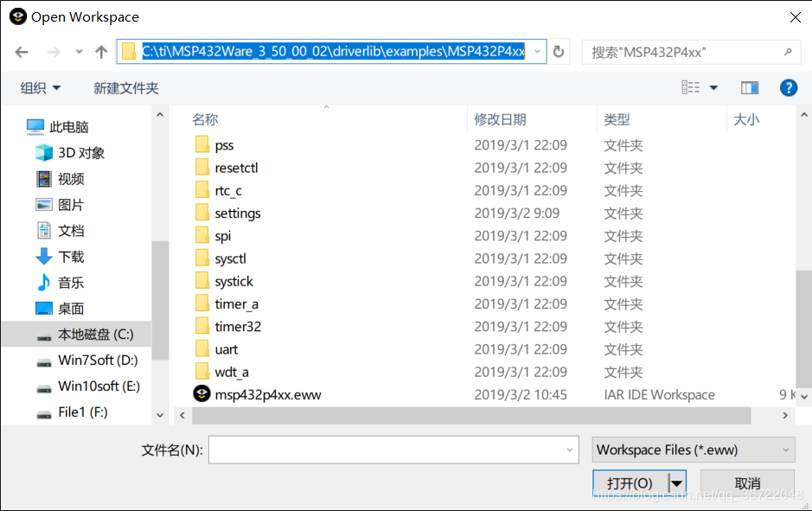Click the 打开(O) button

point(630,483)
